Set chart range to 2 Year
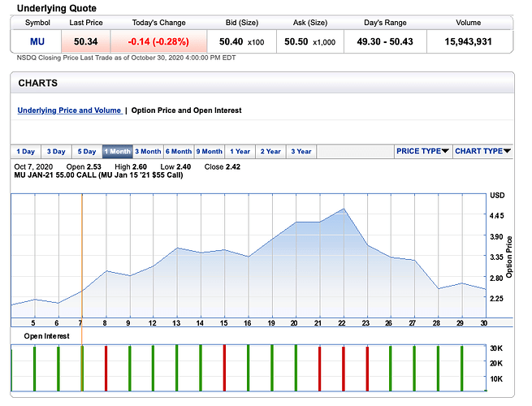The image size is (532, 406). tap(270, 152)
